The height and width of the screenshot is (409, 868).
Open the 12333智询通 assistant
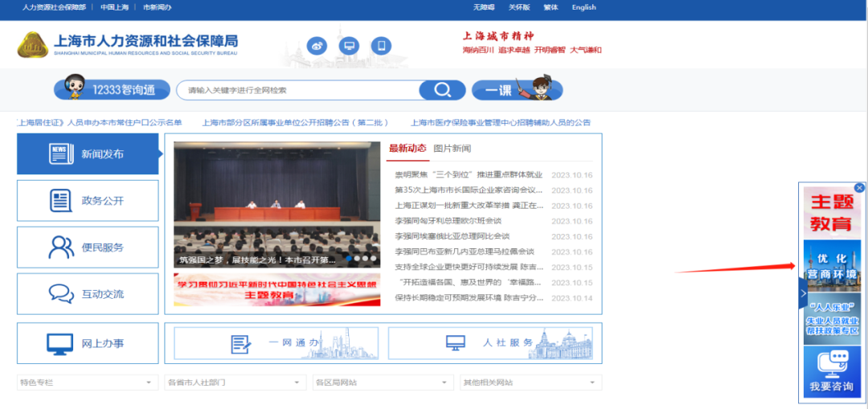point(113,88)
